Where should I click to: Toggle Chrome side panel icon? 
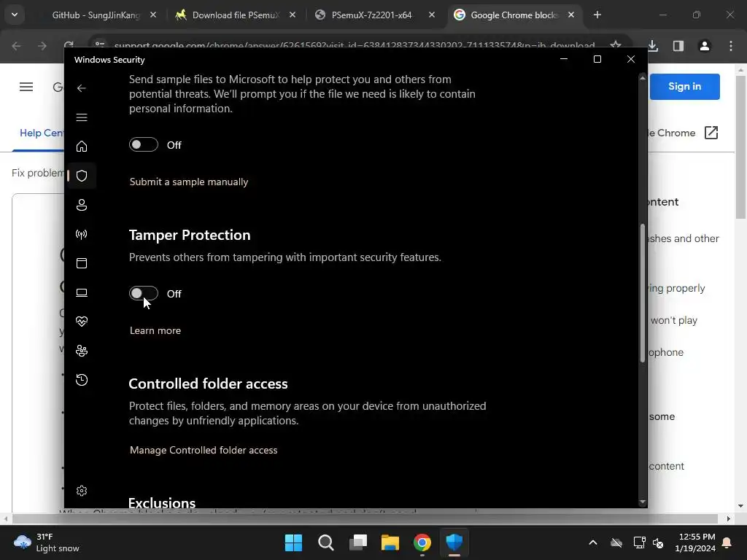(678, 46)
